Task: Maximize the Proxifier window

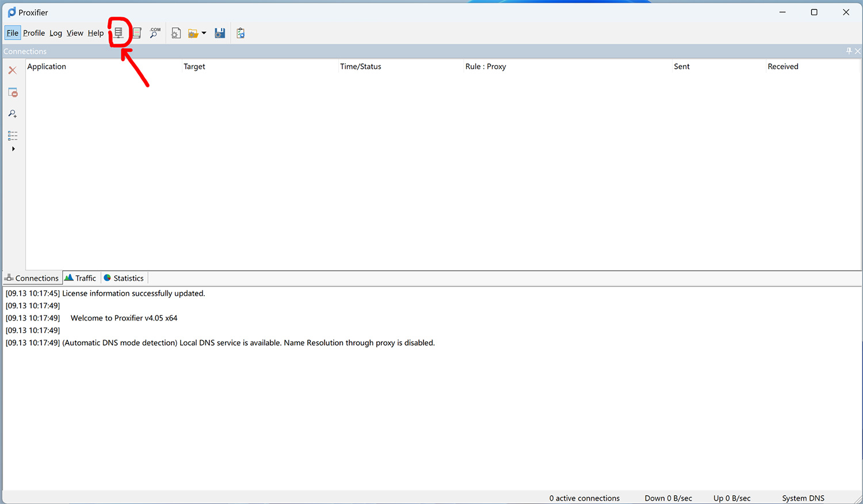Action: [x=814, y=12]
